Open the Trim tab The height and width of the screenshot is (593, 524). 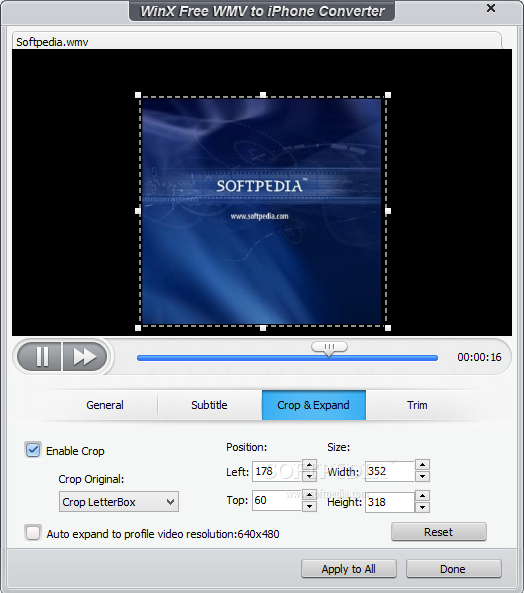point(417,405)
